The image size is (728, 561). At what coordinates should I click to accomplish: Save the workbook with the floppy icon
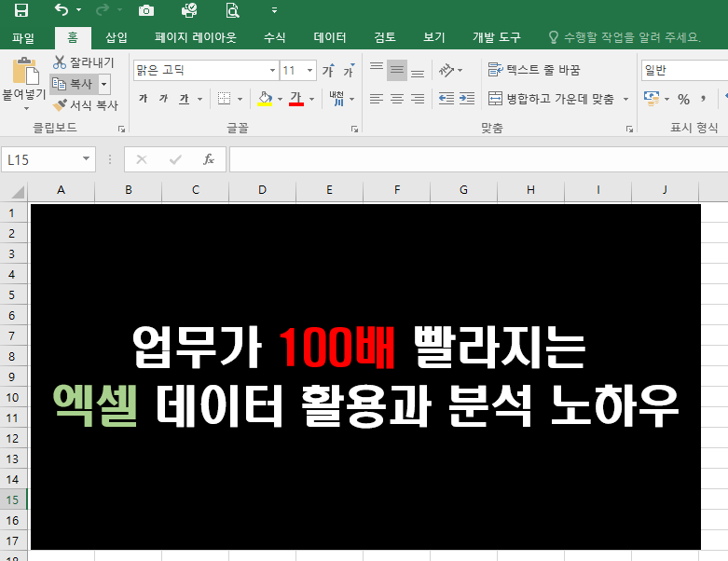tap(21, 9)
